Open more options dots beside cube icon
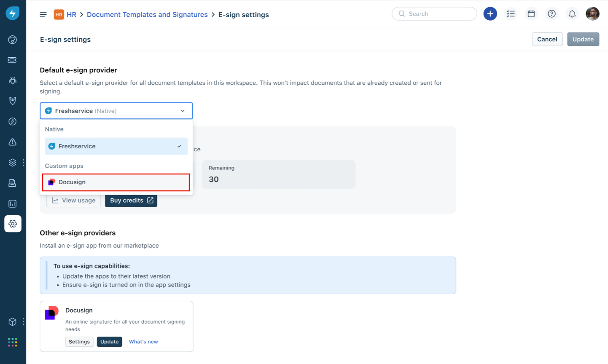 24,322
